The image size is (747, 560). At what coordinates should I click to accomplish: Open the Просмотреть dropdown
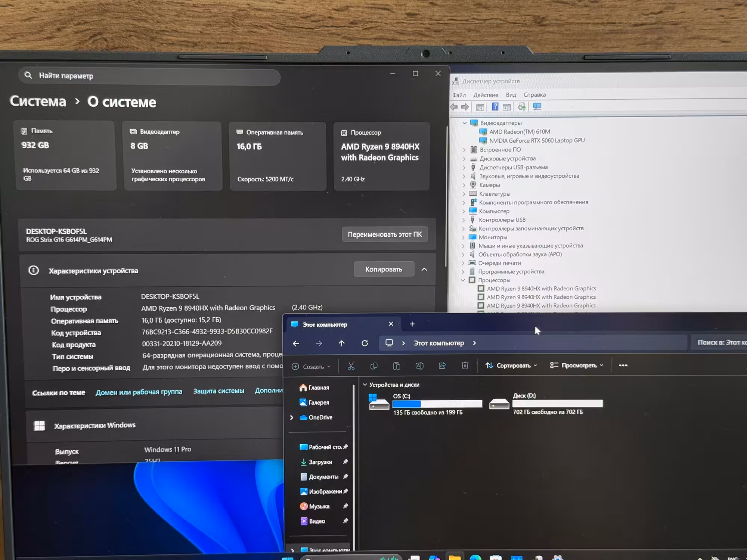(577, 365)
